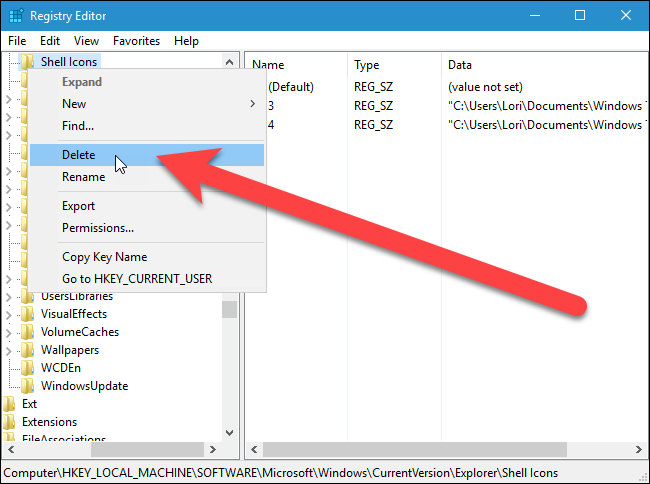Click "(value not set)" data cell
The height and width of the screenshot is (484, 650).
485,87
